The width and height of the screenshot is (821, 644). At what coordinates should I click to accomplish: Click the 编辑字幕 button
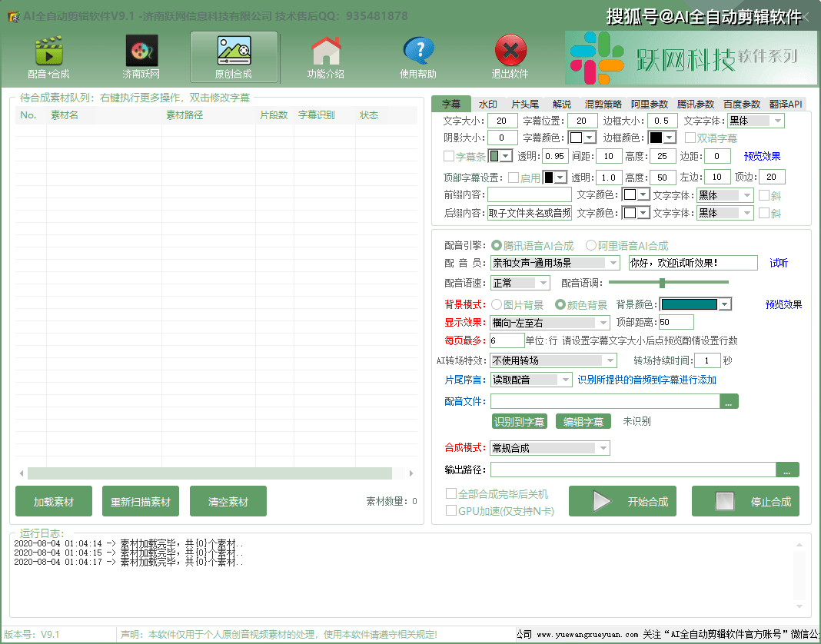pyautogui.click(x=583, y=421)
